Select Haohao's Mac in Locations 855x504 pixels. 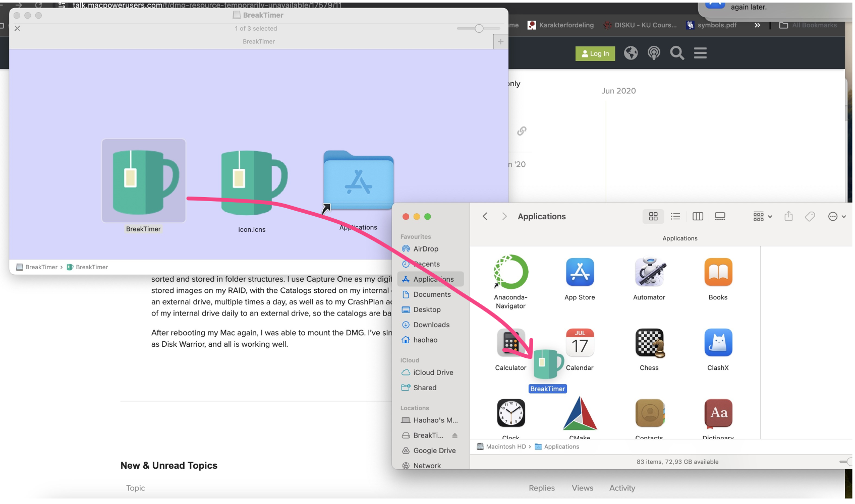point(430,420)
